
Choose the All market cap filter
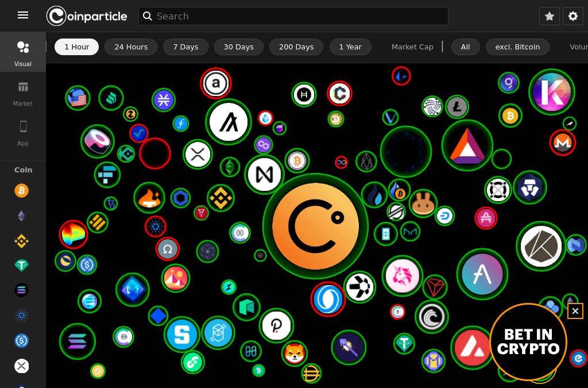[465, 47]
